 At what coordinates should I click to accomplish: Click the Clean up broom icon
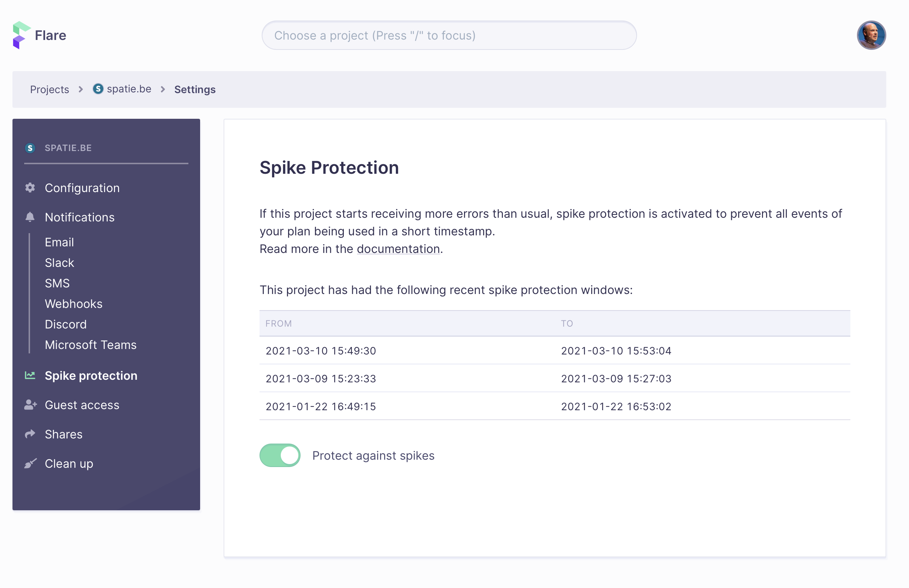[30, 463]
